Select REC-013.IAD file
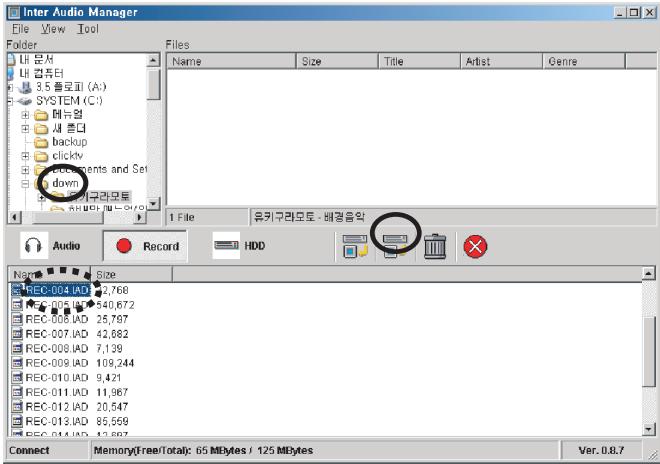Screen dimensions: 660x464 click(57, 421)
